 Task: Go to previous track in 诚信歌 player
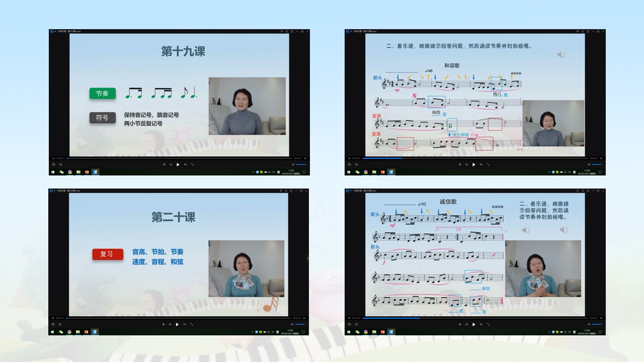point(466,324)
